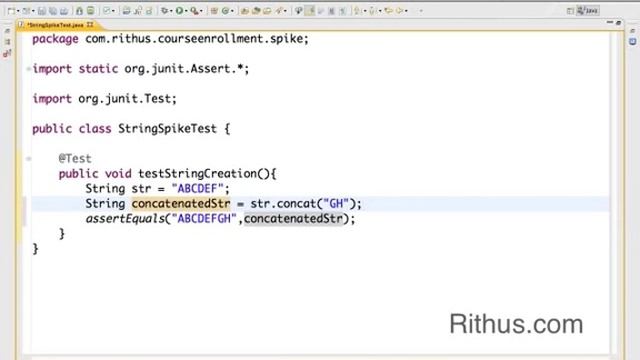Viewport: 640px width, 360px height.
Task: Open the Forward history dropdown arrow
Action: 406,11
